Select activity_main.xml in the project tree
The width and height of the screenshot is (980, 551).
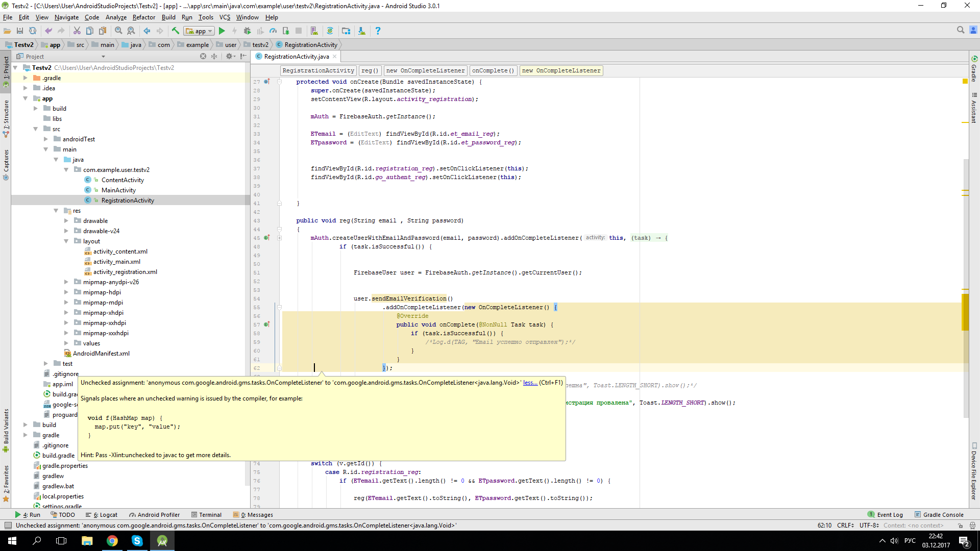click(116, 262)
